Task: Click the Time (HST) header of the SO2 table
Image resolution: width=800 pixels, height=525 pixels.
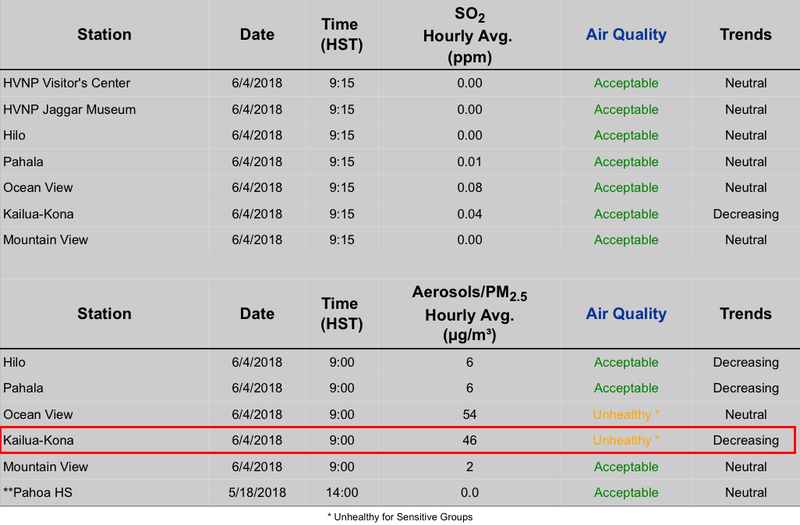Action: click(x=341, y=34)
